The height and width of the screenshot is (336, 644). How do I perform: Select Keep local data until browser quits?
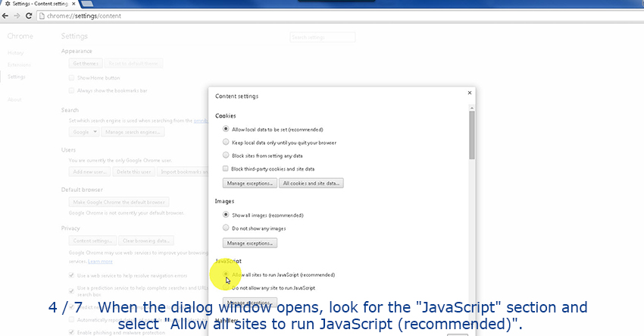point(226,142)
